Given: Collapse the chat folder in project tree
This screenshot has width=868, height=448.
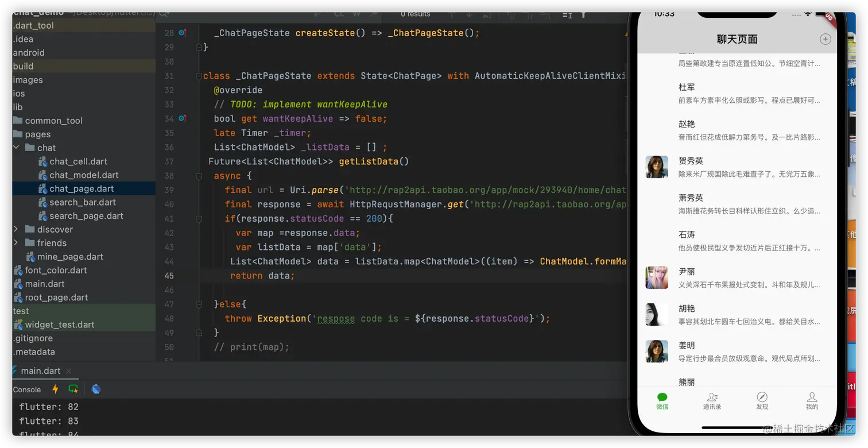Looking at the screenshot, I should [x=15, y=148].
